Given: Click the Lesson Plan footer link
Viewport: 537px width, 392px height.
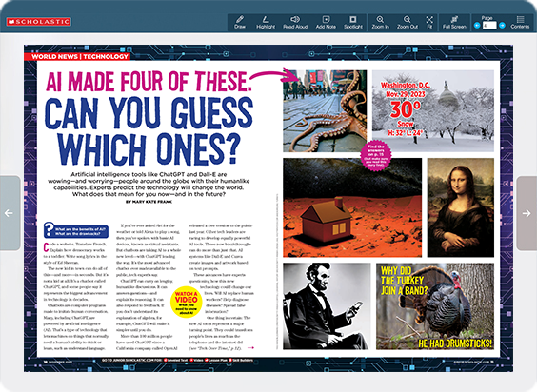Looking at the screenshot, I should tap(216, 361).
